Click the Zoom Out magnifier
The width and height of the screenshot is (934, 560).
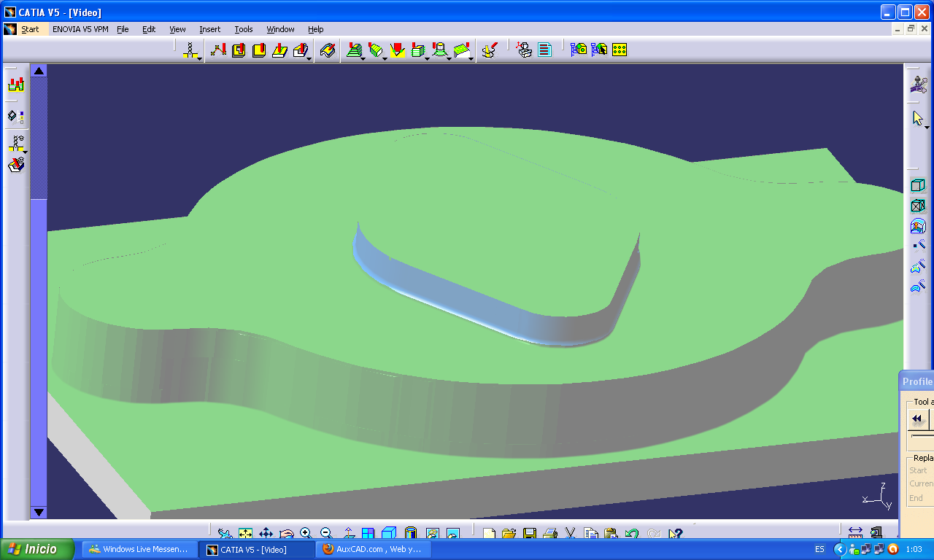[326, 534]
